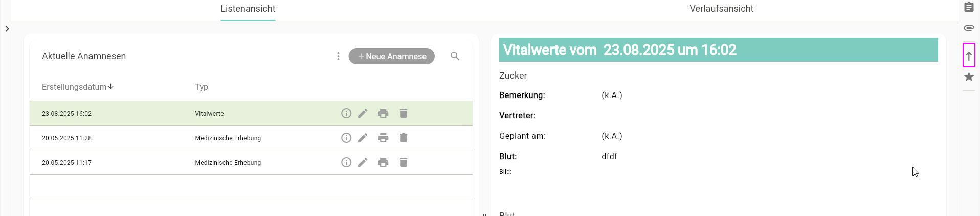The width and height of the screenshot is (980, 216).
Task: Print the Vitalwerte anamnesis entry
Action: tap(383, 113)
